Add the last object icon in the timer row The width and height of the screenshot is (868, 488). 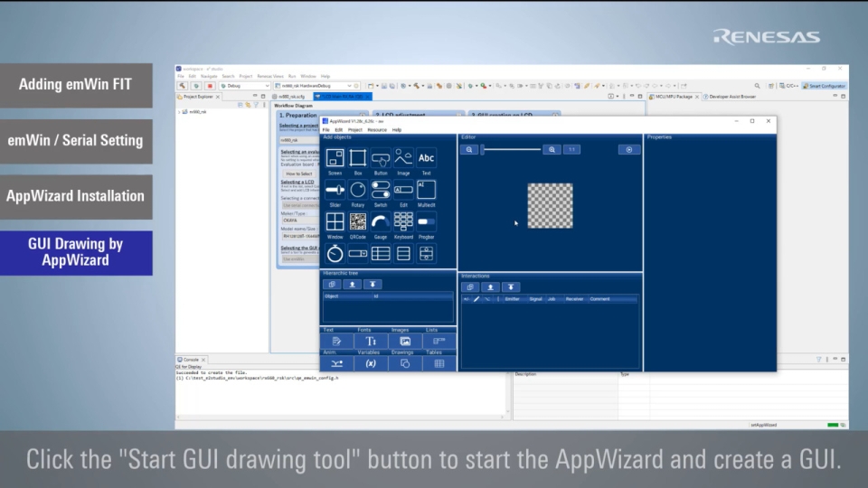pos(426,253)
